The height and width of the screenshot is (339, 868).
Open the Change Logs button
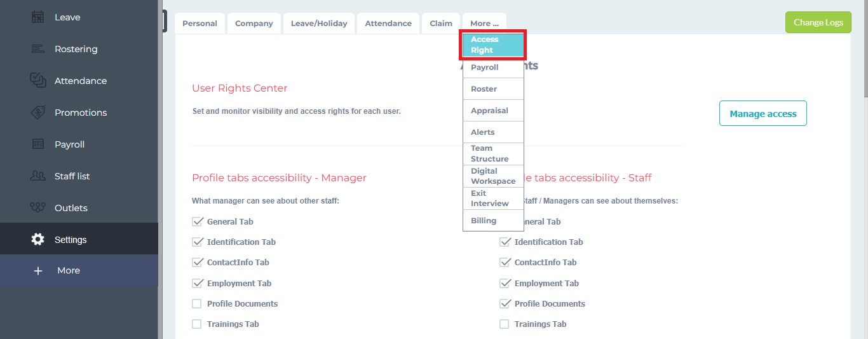coord(818,22)
